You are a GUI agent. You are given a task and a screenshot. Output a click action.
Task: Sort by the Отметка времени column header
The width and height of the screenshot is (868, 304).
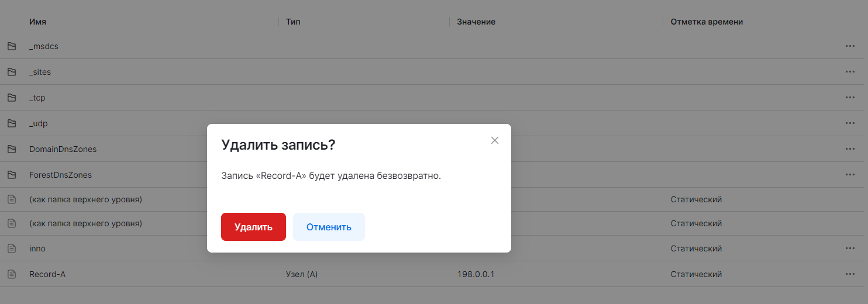click(x=707, y=22)
